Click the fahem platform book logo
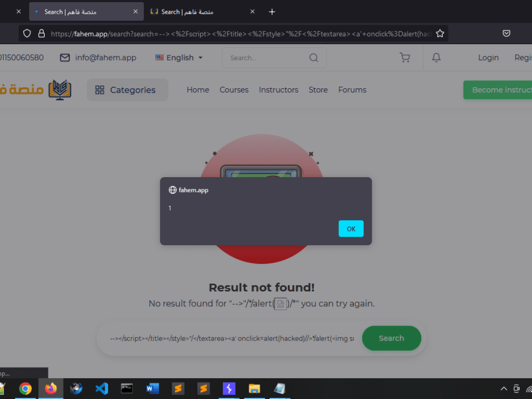The height and width of the screenshot is (399, 532). point(60,89)
